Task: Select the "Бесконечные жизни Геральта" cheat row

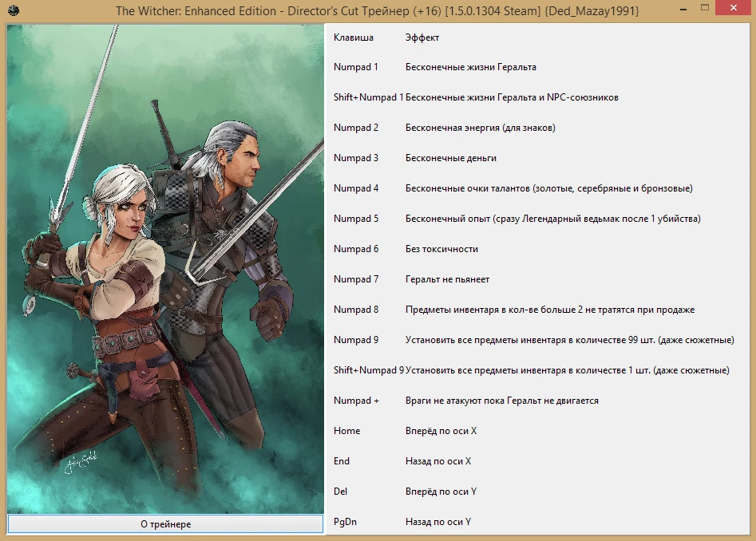Action: (x=471, y=67)
